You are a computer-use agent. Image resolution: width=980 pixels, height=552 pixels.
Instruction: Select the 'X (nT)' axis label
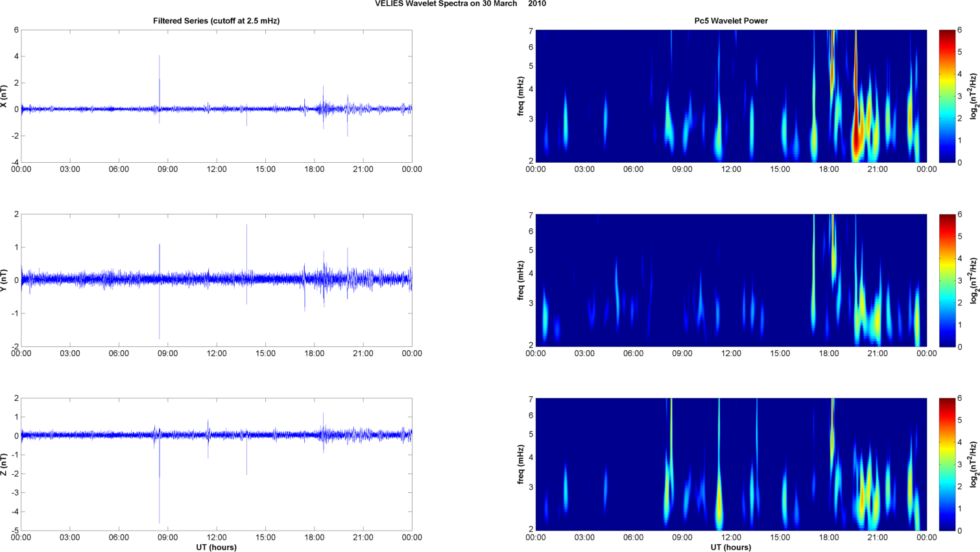(5, 96)
